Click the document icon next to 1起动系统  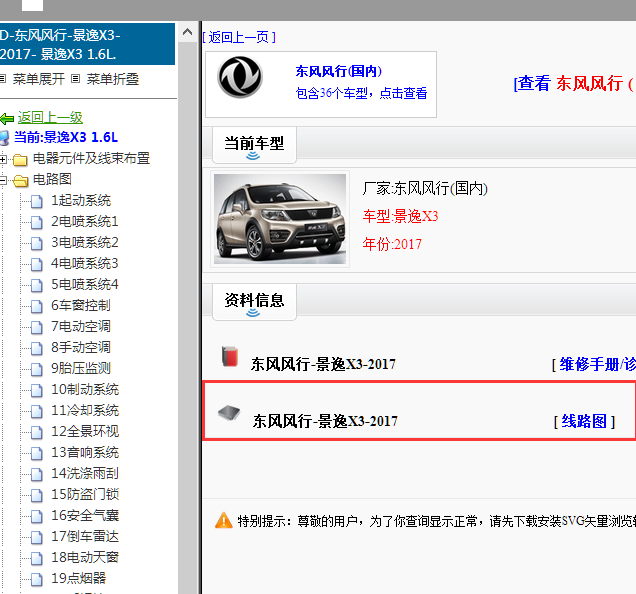37,201
